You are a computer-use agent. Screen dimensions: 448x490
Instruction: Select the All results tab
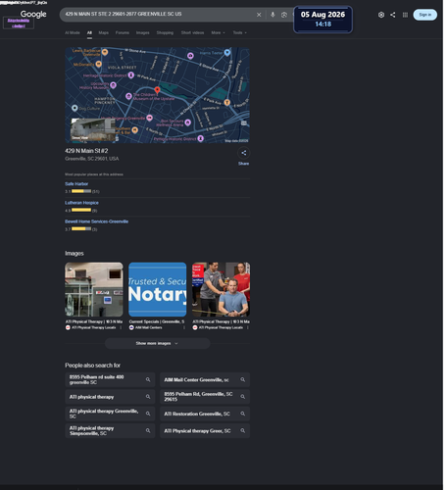(90, 33)
